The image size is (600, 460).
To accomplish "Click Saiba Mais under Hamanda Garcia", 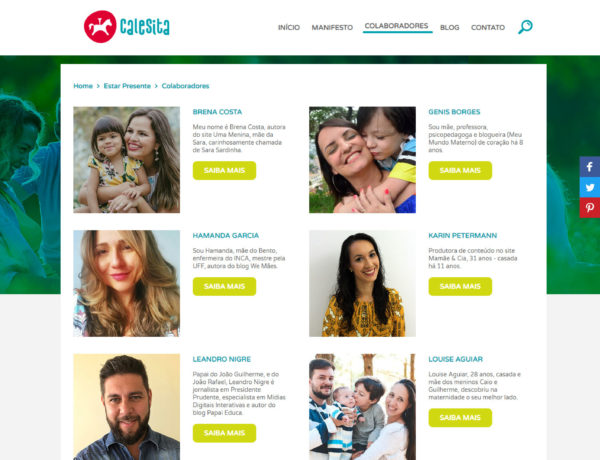I will pyautogui.click(x=224, y=287).
